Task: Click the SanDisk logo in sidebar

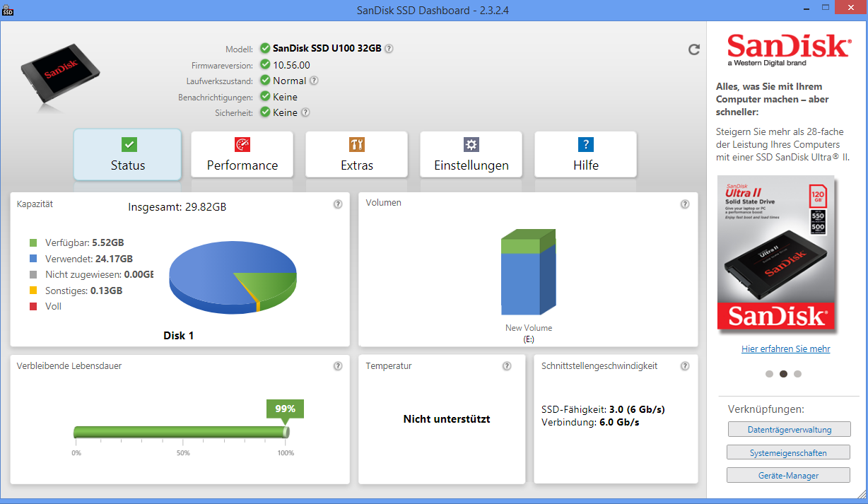Action: coord(788,49)
